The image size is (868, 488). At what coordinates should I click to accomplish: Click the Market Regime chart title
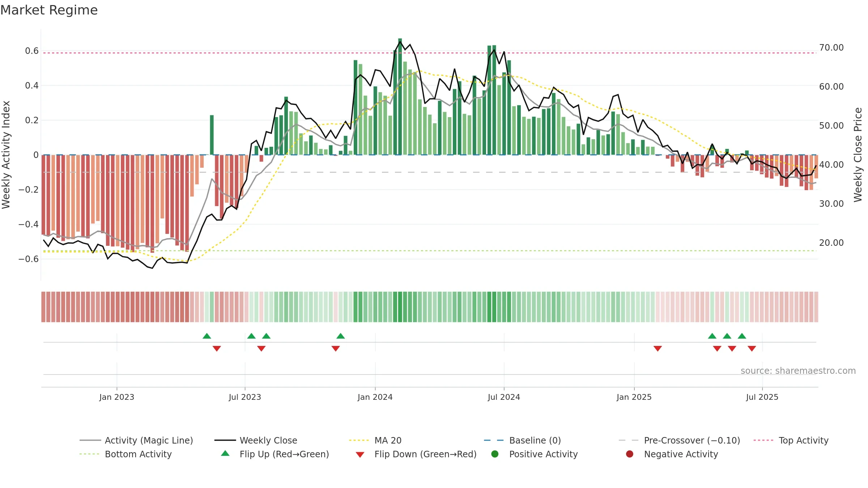point(49,10)
